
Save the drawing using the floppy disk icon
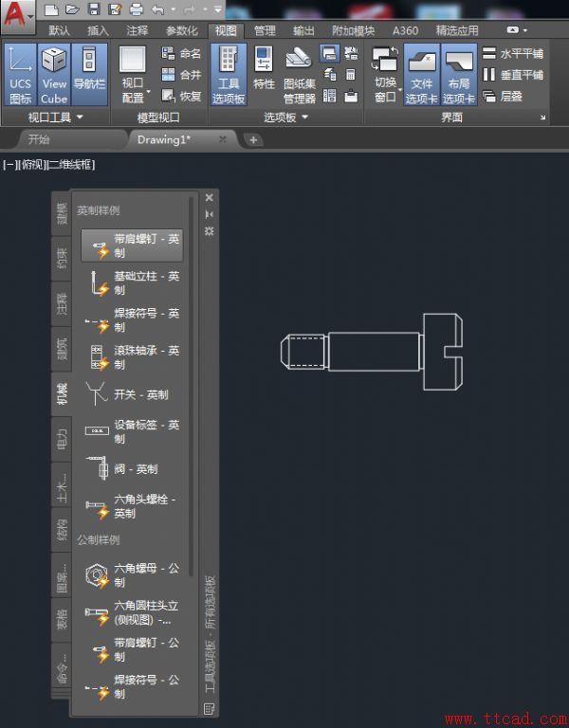pos(93,9)
